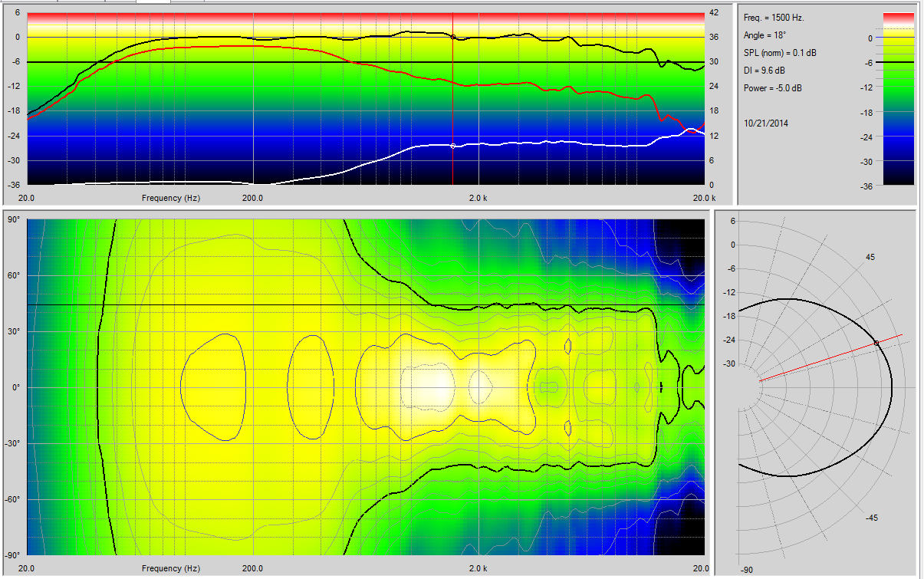Select the cursor marker on the black SPL curve
Image resolution: width=924 pixels, height=579 pixels.
point(452,37)
